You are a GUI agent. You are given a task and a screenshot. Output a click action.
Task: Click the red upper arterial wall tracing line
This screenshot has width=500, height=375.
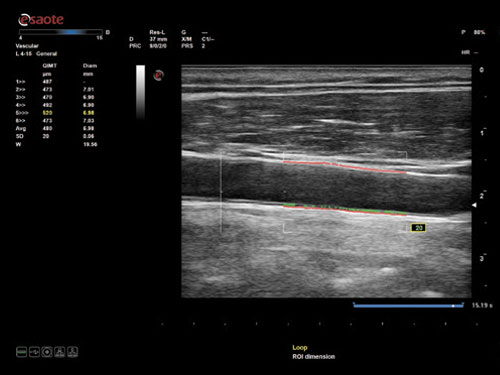(345, 167)
